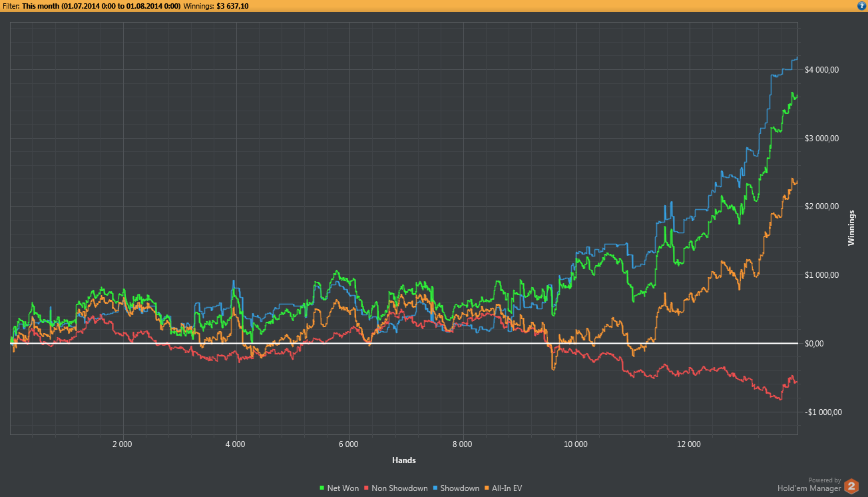The height and width of the screenshot is (497, 868).
Task: Toggle the Non Showdown series in legend
Action: (x=397, y=488)
